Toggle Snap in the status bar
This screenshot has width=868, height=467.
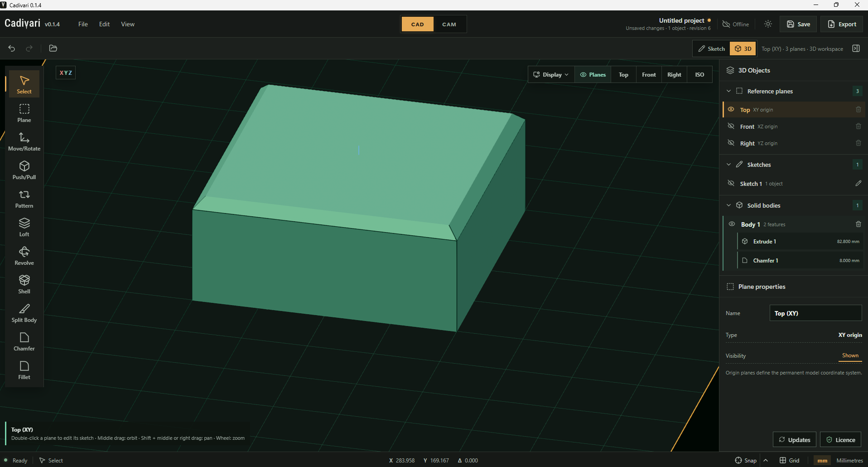pyautogui.click(x=746, y=461)
